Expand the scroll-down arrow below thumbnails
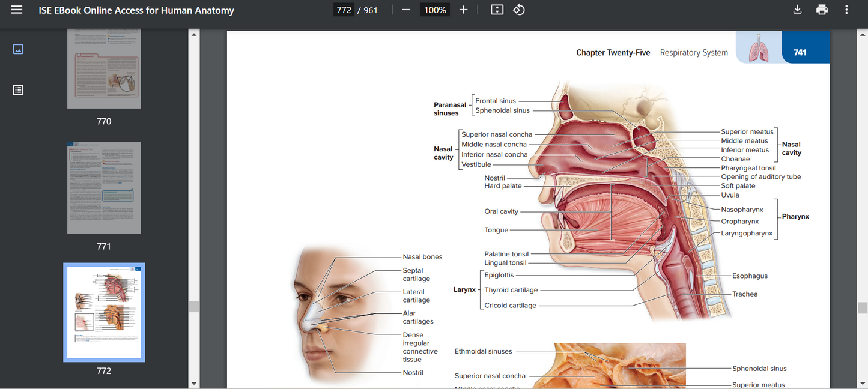Viewport: 868px width, 389px height. 193,382
